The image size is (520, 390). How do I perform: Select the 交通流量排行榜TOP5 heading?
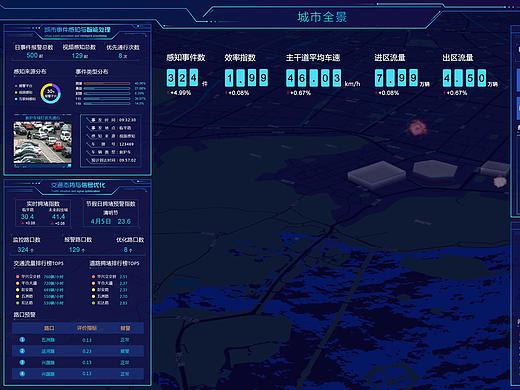38,263
